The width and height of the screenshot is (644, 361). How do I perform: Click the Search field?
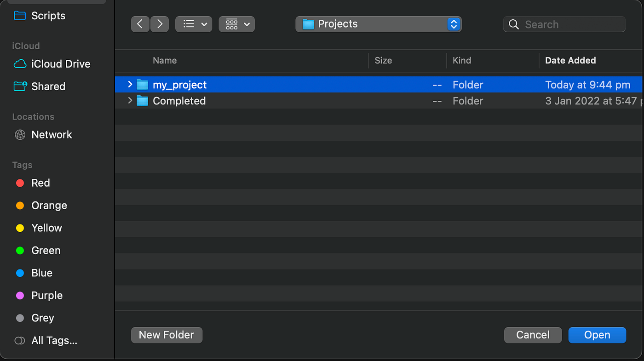[564, 24]
